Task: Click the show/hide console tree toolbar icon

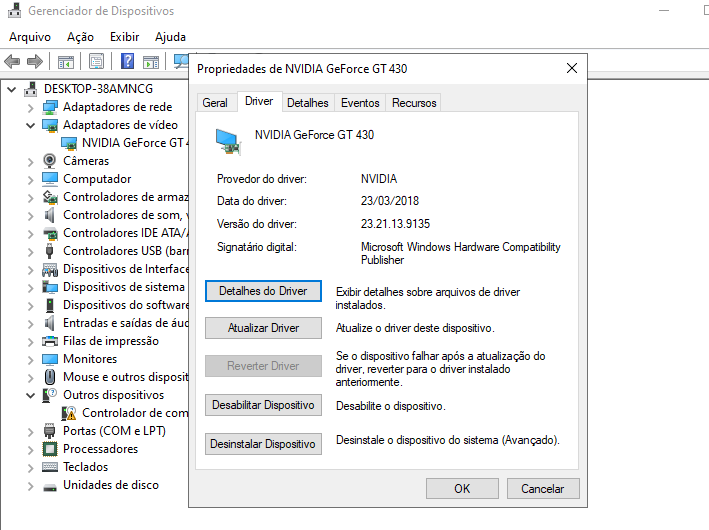Action: [x=66, y=62]
